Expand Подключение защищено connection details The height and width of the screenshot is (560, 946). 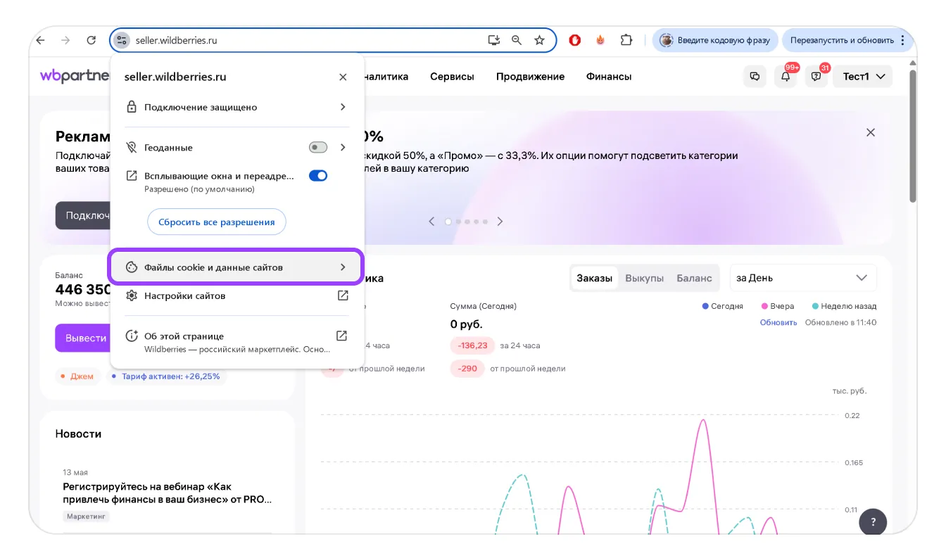click(x=236, y=107)
